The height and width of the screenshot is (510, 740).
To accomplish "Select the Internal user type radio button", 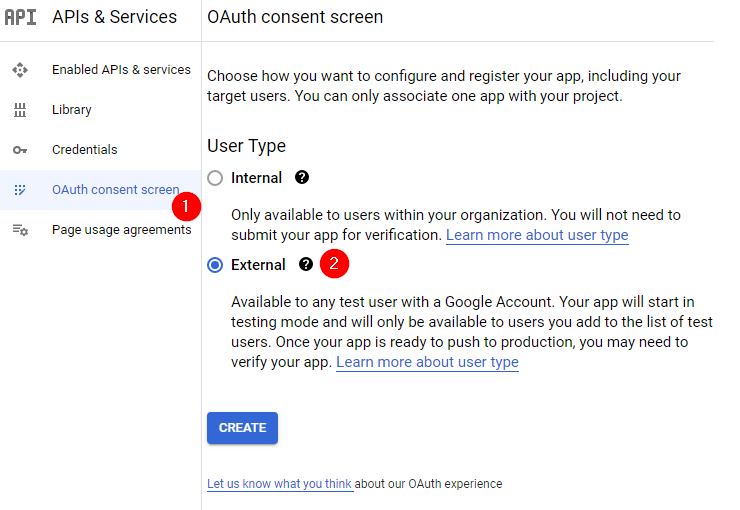I will tap(215, 178).
